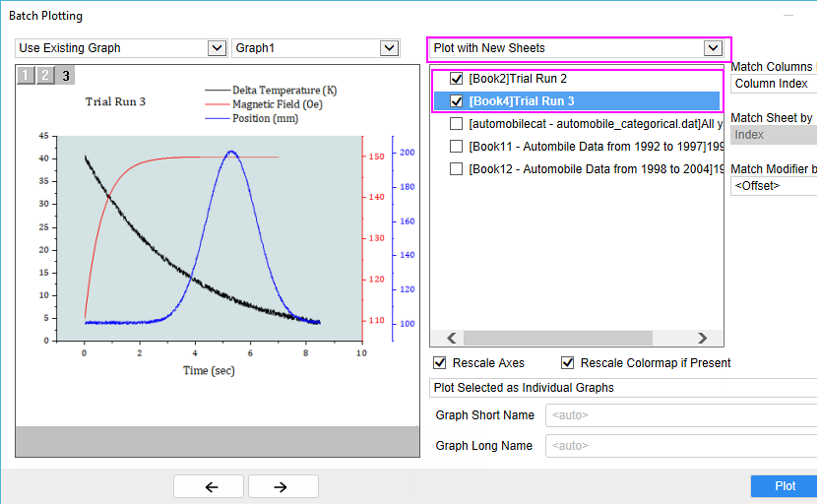Click the Graph Long Name input field
819x504 pixels.
coord(679,446)
